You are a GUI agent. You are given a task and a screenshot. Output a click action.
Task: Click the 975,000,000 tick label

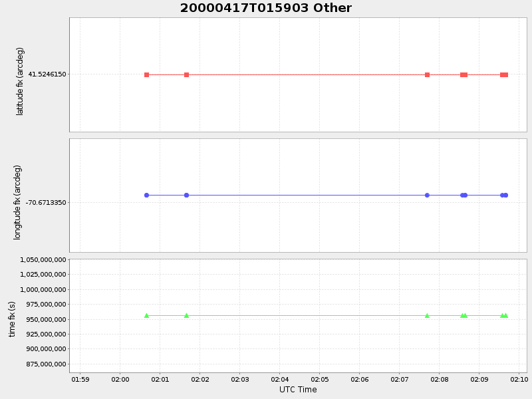coord(46,305)
